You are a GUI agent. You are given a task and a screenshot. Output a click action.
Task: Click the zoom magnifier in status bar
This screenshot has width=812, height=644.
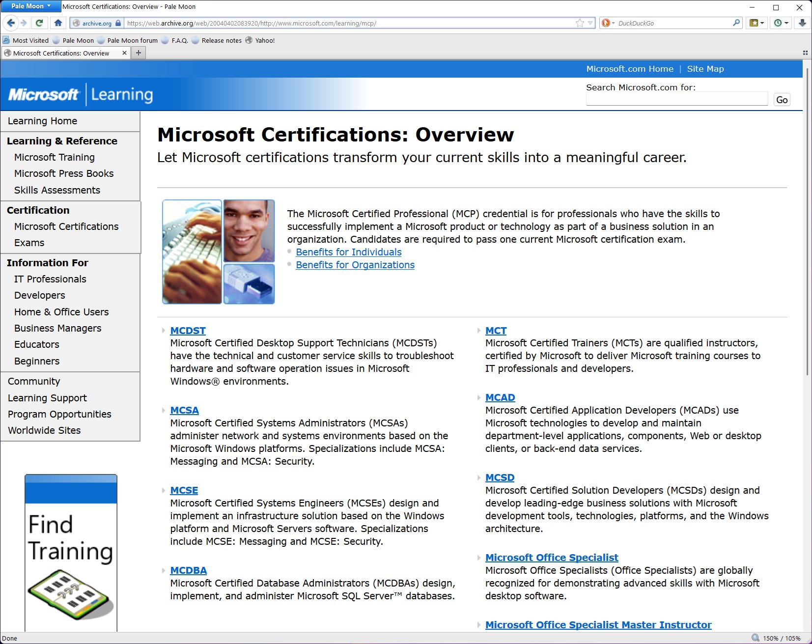[756, 638]
